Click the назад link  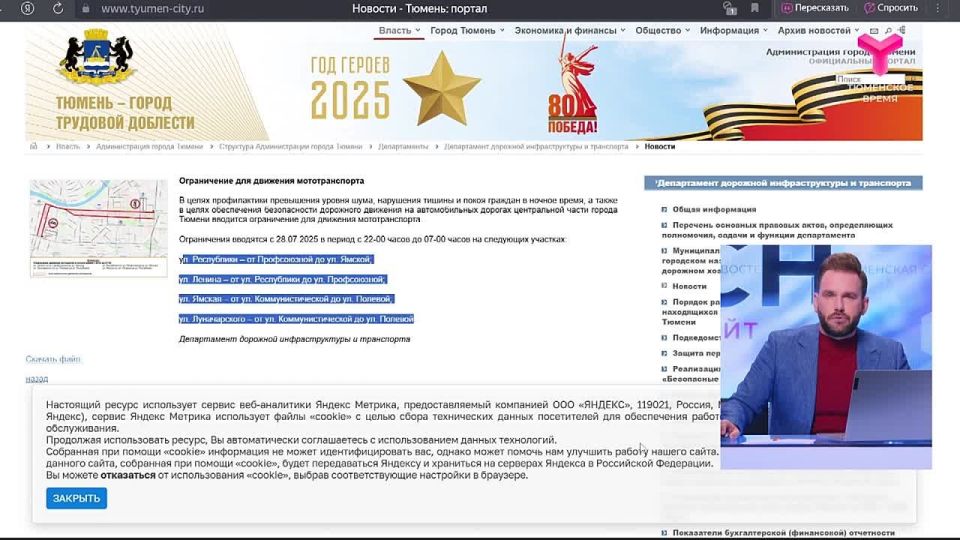(37, 379)
